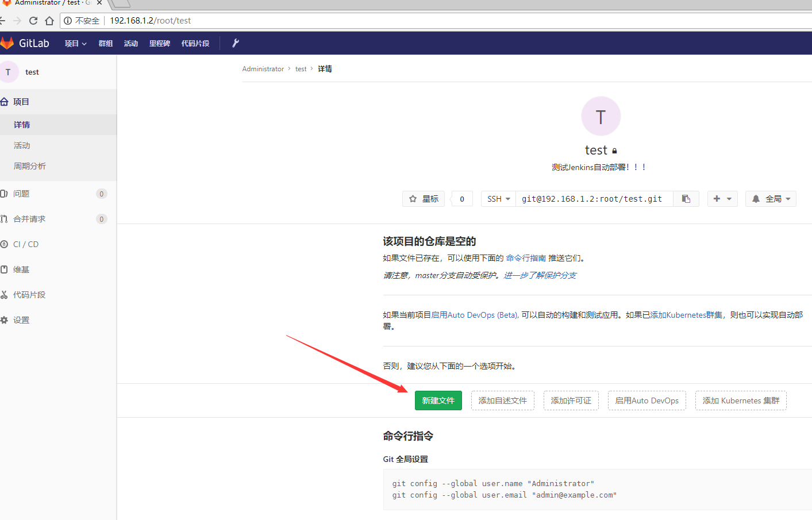Expand the 全局 notification dropdown
The height and width of the screenshot is (520, 812).
coord(771,199)
